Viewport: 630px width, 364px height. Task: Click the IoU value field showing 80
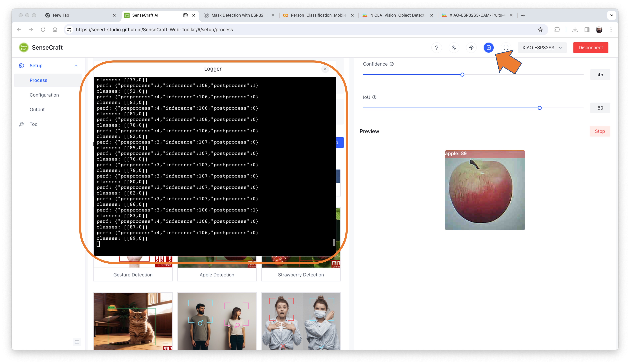pyautogui.click(x=600, y=108)
